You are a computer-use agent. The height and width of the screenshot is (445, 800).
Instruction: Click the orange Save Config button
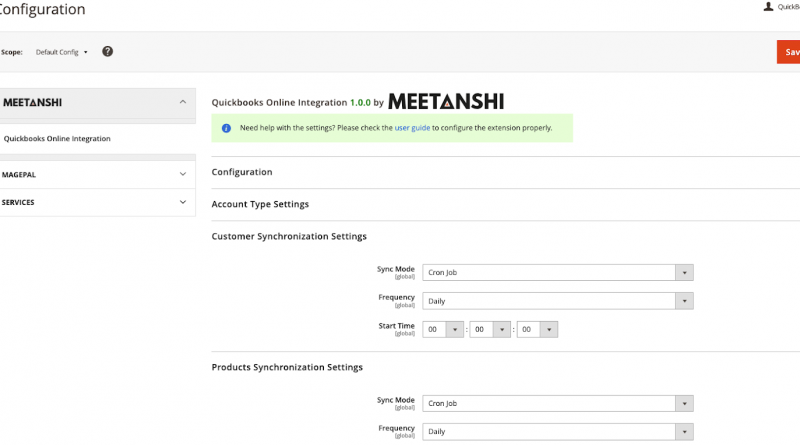[788, 52]
